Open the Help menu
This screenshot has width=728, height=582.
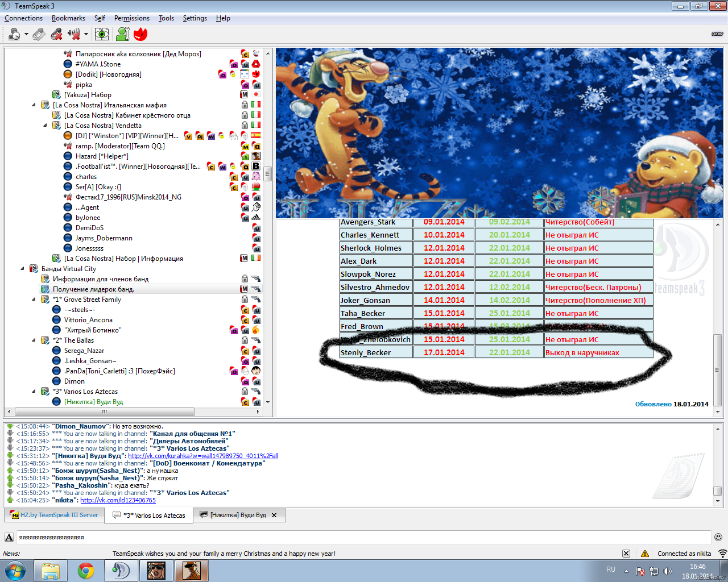point(223,18)
